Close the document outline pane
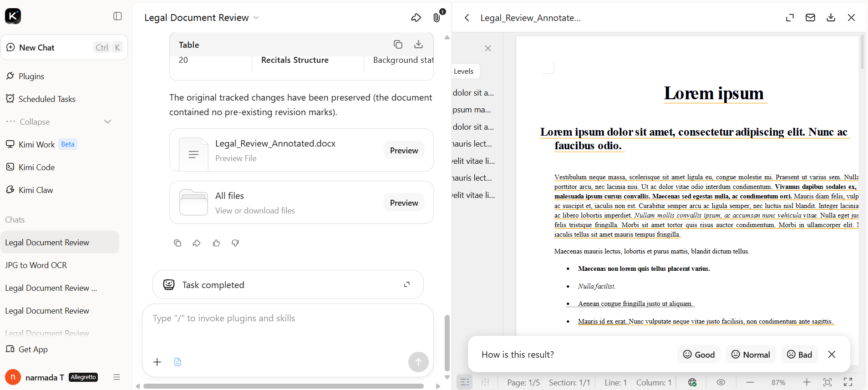 click(x=487, y=48)
